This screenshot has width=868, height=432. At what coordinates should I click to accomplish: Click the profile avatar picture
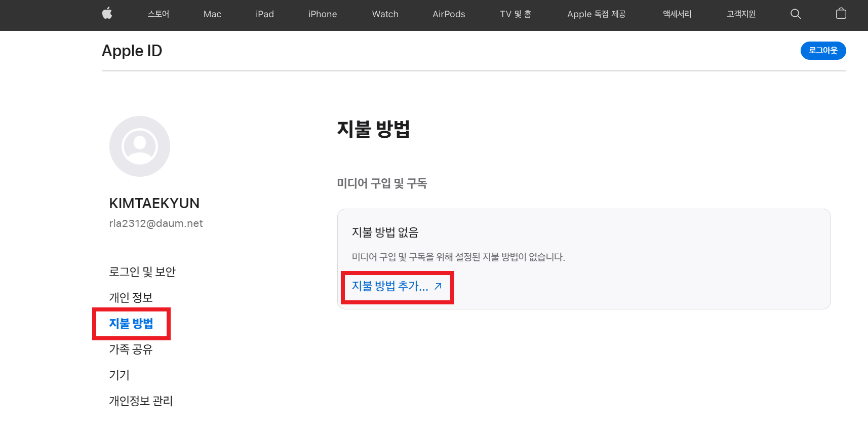coord(140,146)
